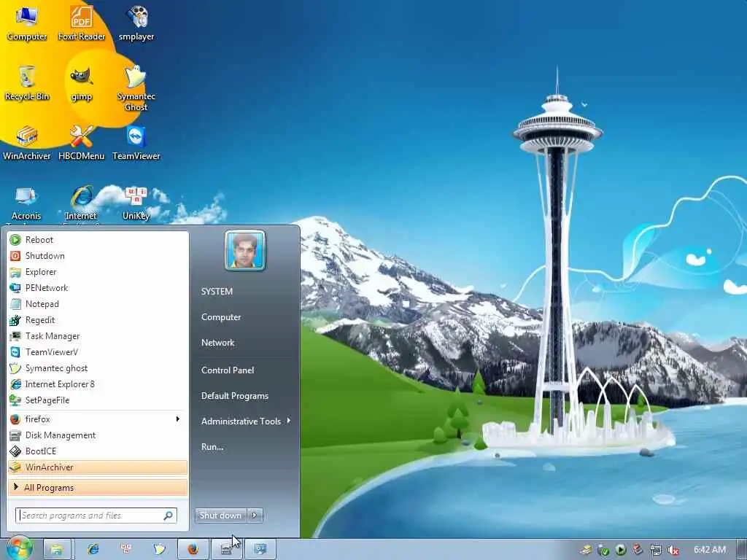Viewport: 747px width, 560px height.
Task: Launch BootICE from the Start menu
Action: (98, 451)
